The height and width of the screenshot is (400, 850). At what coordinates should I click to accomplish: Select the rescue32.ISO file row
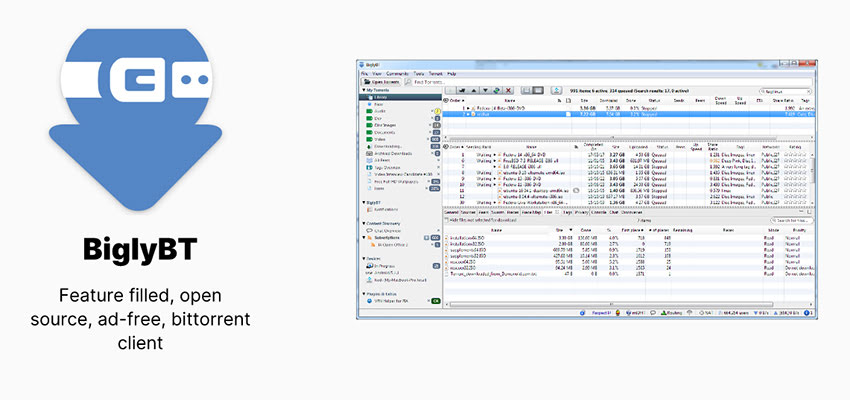(x=629, y=268)
